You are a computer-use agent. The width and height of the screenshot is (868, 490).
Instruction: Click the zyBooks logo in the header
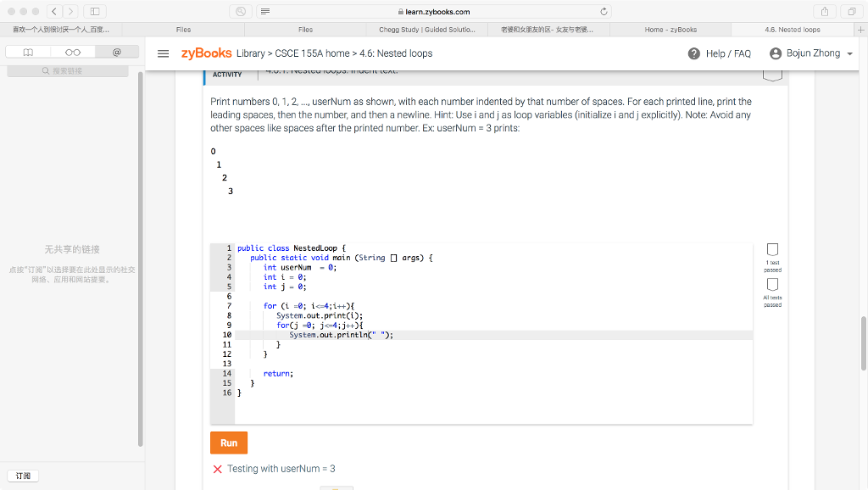click(x=206, y=53)
